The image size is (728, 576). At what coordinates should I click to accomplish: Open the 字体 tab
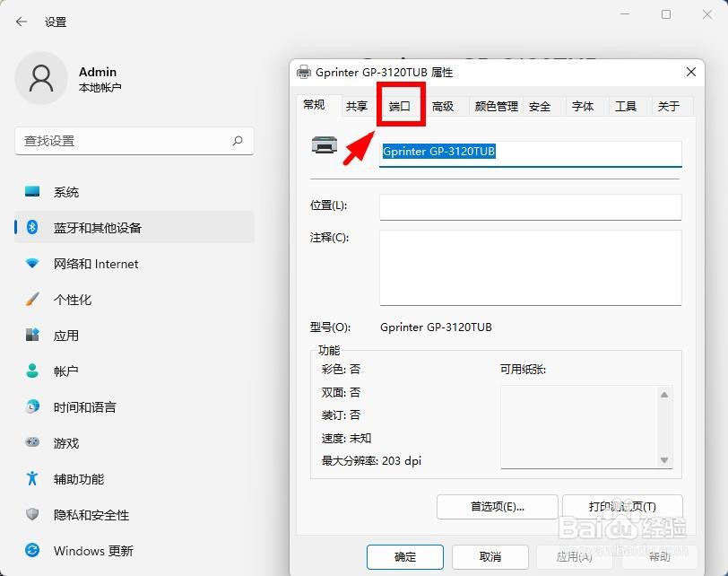point(583,107)
